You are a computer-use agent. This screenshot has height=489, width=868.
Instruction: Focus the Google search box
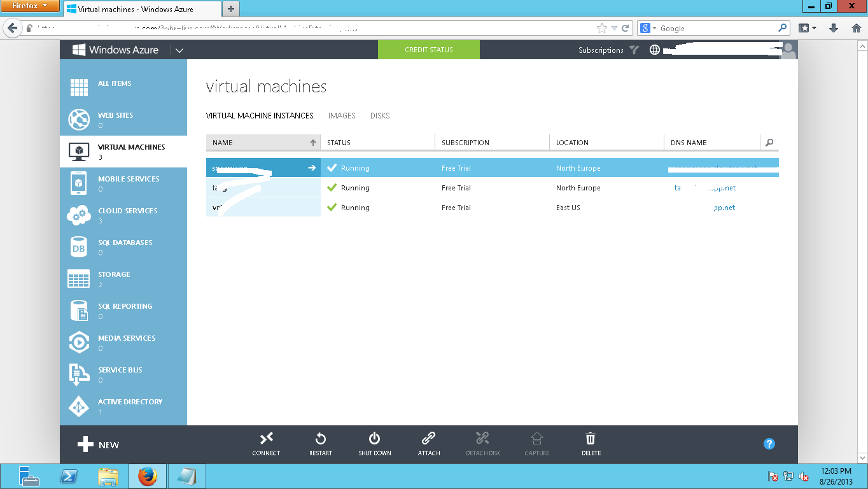[x=718, y=28]
